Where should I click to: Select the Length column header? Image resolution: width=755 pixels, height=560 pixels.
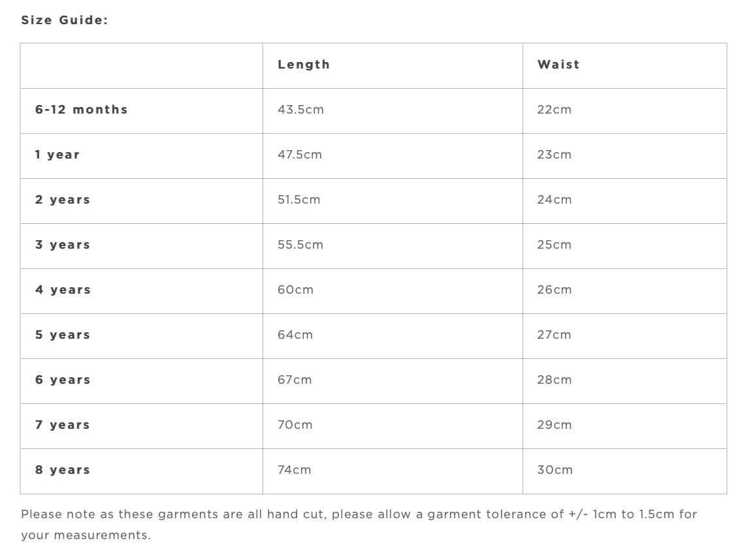click(304, 65)
